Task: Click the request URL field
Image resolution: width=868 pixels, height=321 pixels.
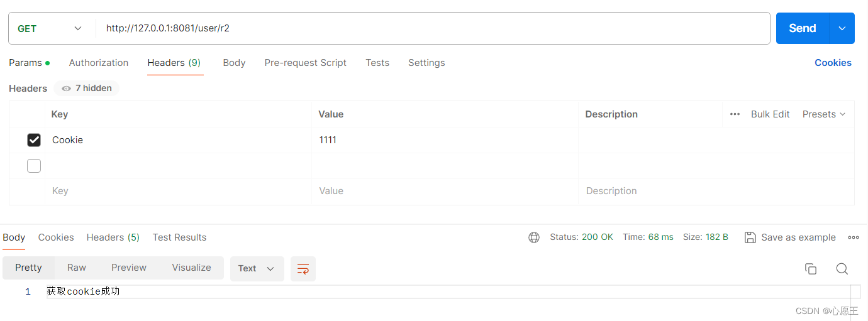Action: pos(433,28)
